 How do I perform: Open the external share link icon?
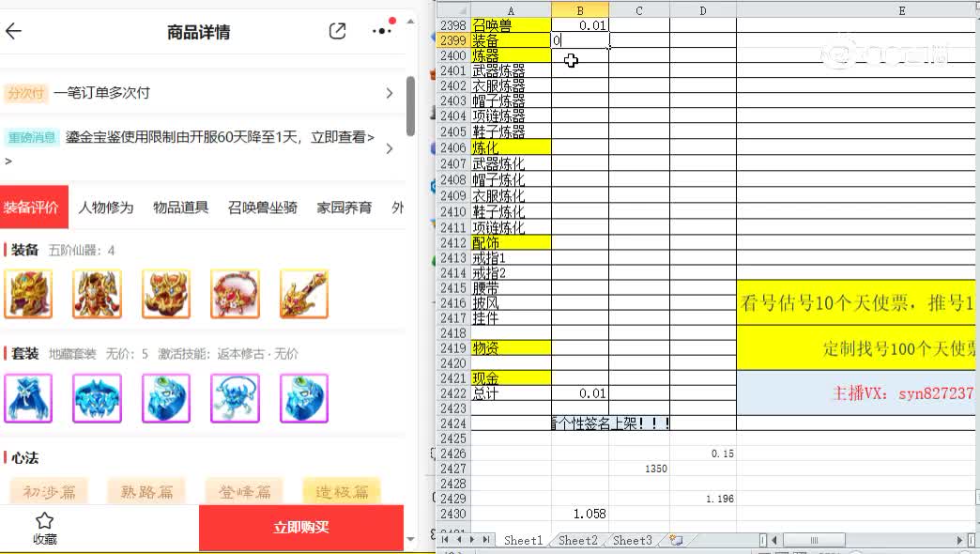pos(337,31)
